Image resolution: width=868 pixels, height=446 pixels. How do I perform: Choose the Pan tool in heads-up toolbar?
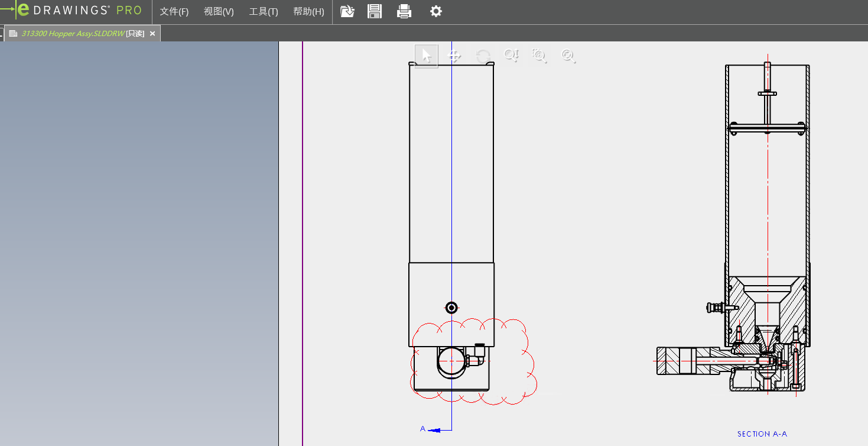454,56
